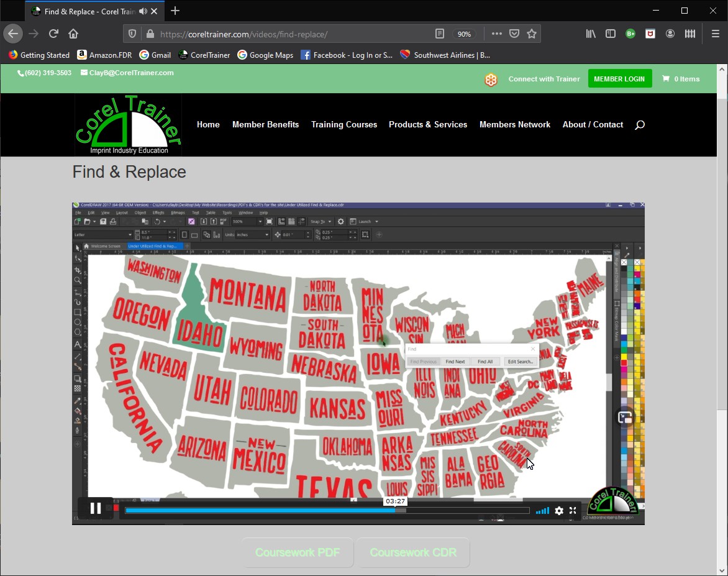Click the page scrollbar down arrow
728x576 pixels.
[x=722, y=570]
